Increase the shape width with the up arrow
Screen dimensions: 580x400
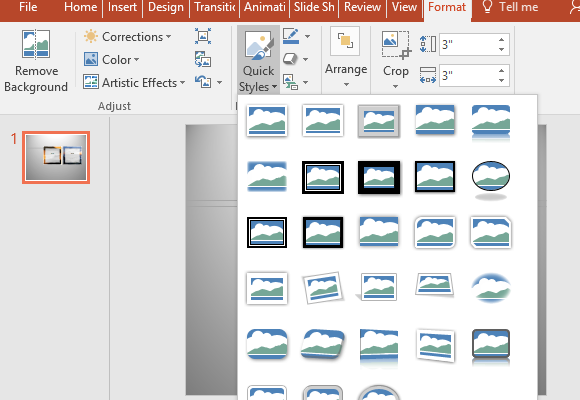tap(502, 71)
